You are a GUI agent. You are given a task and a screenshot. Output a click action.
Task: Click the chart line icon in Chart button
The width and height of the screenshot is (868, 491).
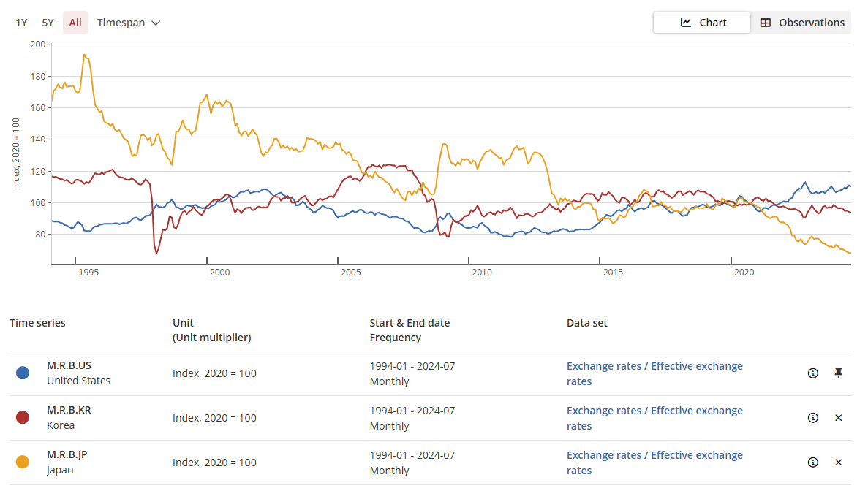pyautogui.click(x=686, y=23)
